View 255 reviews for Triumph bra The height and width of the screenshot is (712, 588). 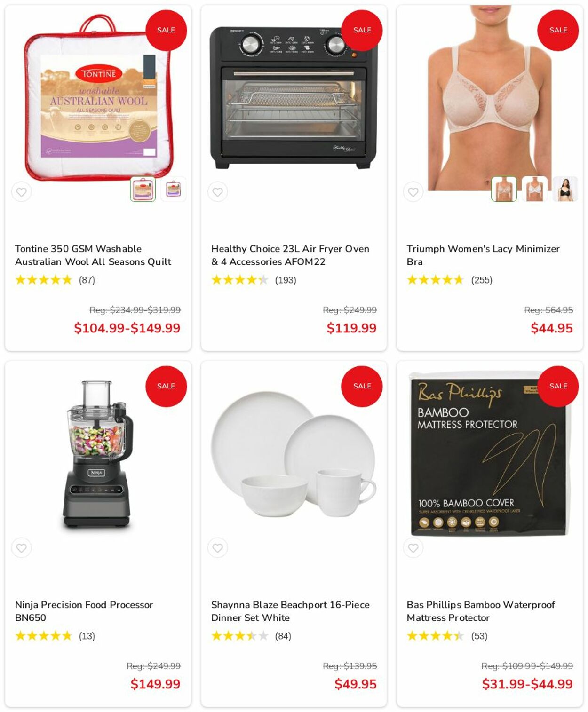[482, 280]
